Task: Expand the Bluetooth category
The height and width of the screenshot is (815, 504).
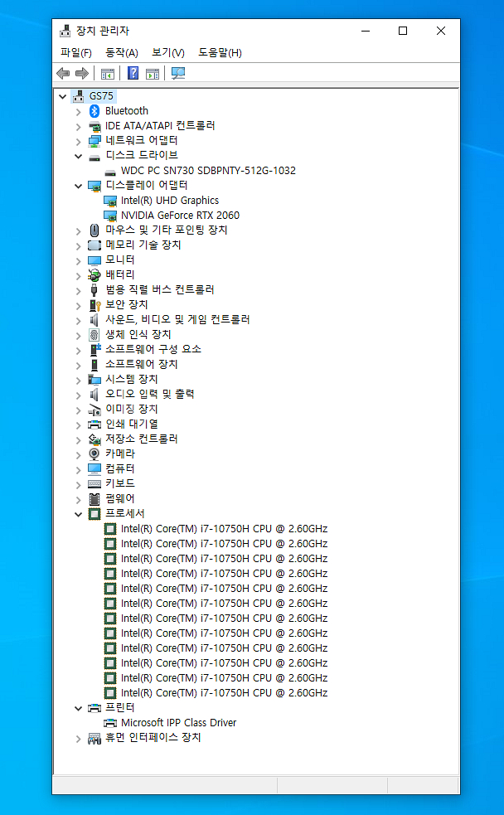Action: pos(79,112)
